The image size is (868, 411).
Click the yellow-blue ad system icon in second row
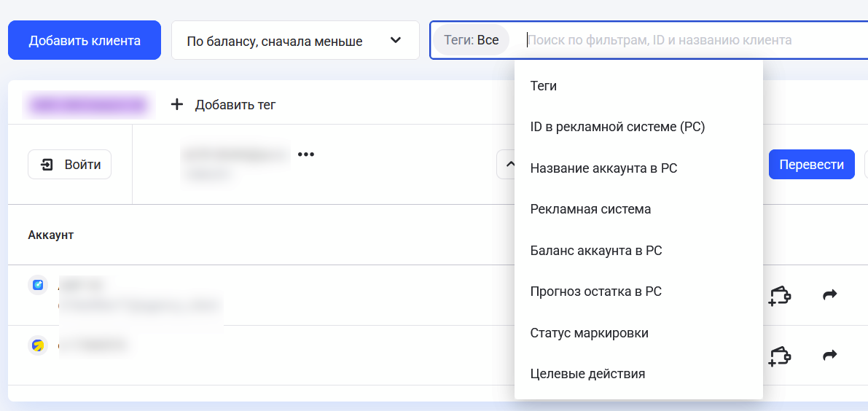tap(38, 345)
